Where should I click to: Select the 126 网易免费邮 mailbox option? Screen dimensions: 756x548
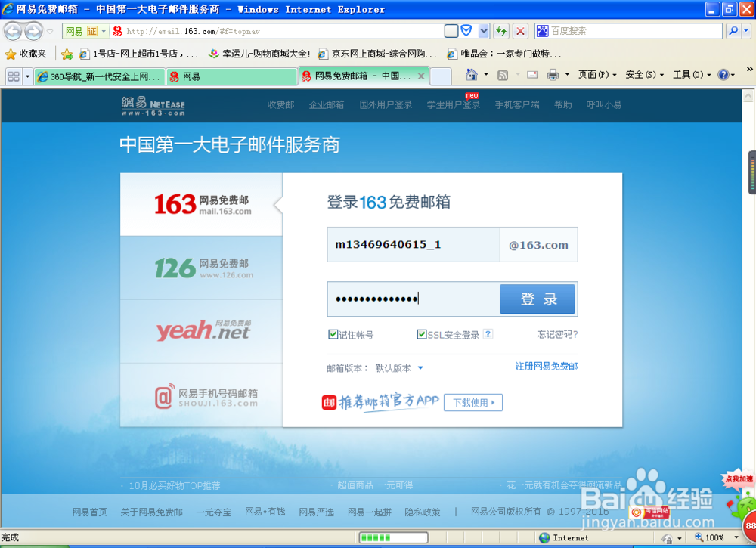click(202, 268)
